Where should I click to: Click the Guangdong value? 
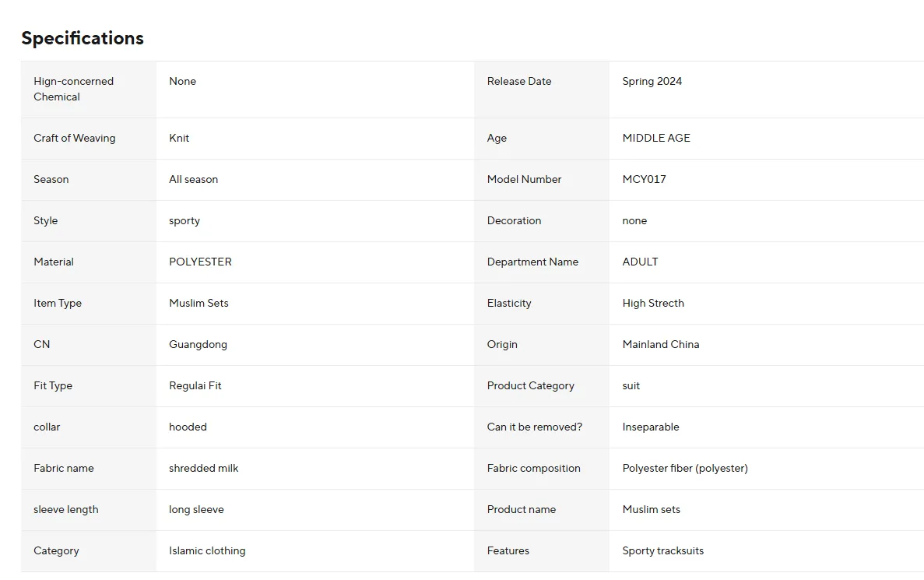click(198, 344)
